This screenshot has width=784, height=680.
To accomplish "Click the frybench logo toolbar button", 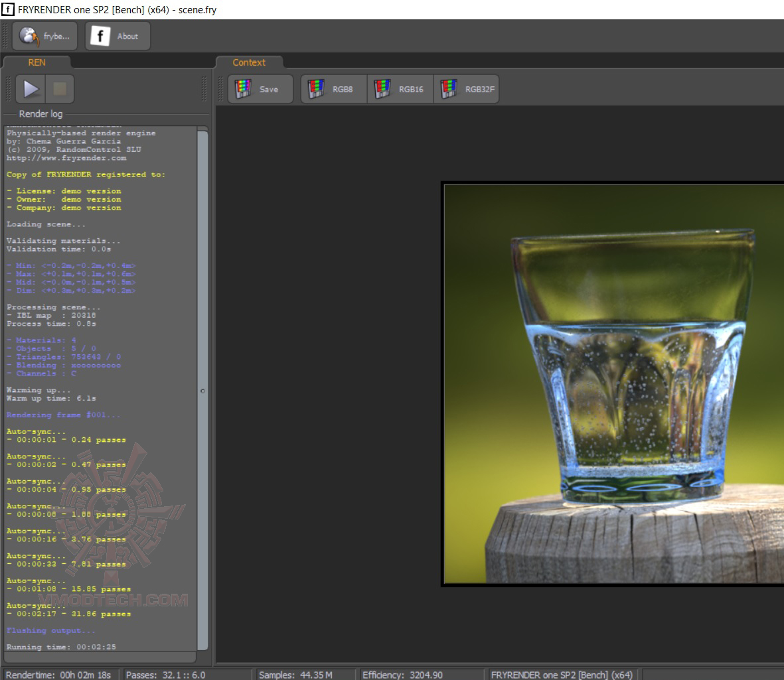I will click(44, 36).
